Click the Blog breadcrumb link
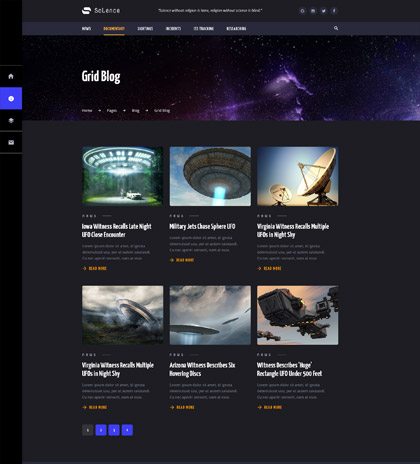 coord(135,110)
